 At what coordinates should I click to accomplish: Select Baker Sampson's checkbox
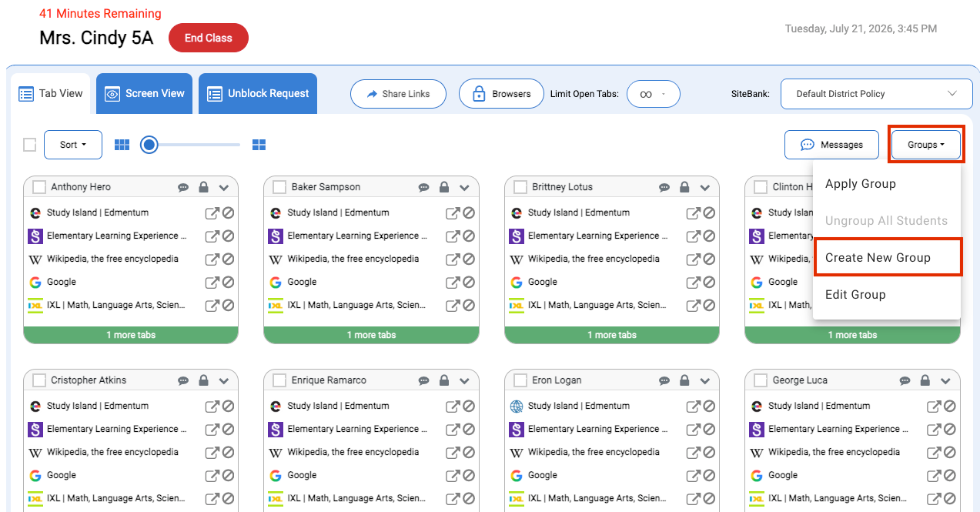click(x=279, y=187)
